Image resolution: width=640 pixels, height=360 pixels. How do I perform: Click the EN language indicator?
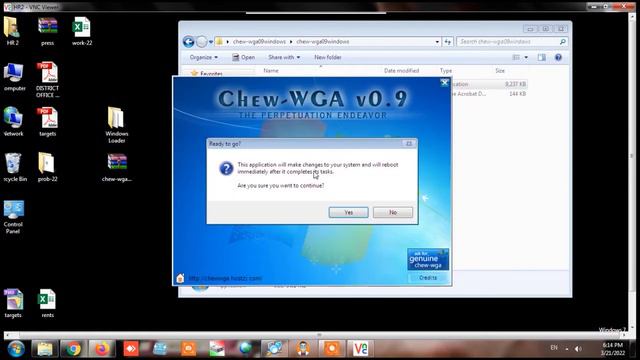(553, 348)
